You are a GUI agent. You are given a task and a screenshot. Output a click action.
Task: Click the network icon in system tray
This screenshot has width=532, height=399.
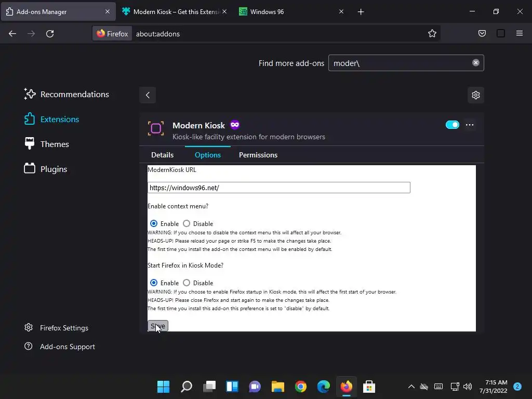[455, 387]
